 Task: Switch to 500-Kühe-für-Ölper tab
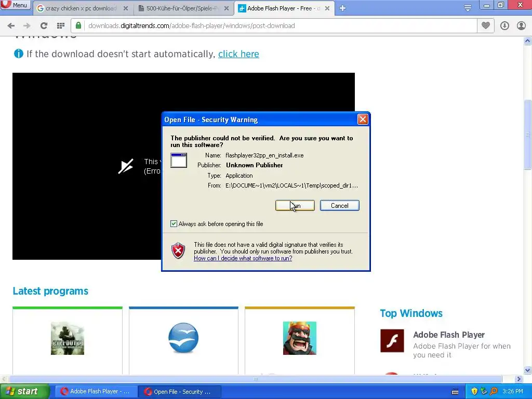tap(182, 8)
